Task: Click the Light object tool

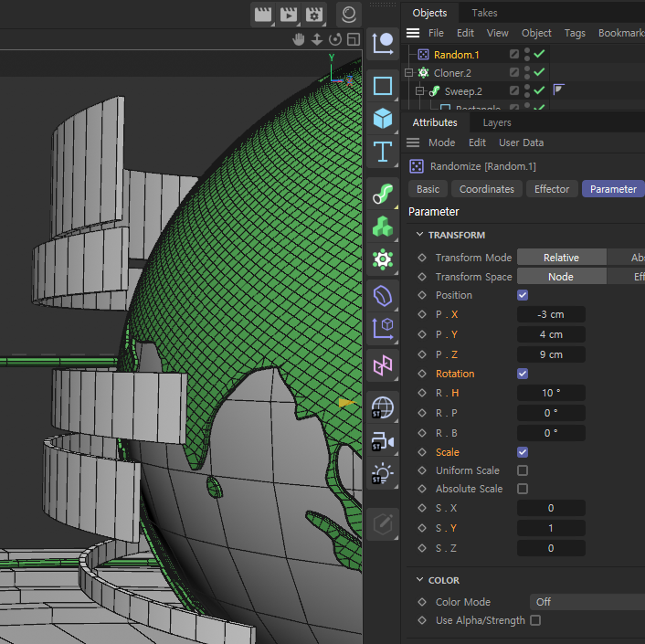Action: [x=383, y=474]
